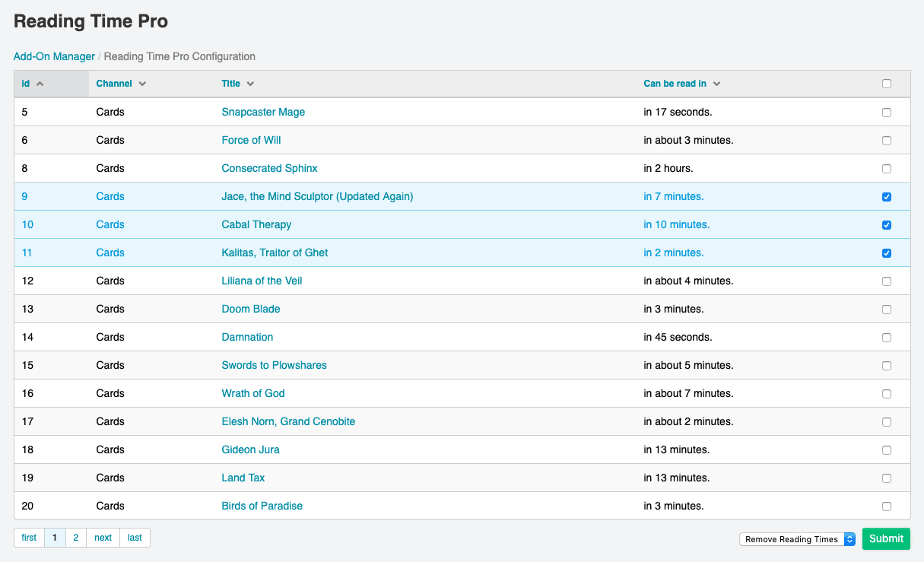This screenshot has height=562, width=924.
Task: Click the Reading Time Pro Configuration breadcrumb text
Action: click(179, 56)
